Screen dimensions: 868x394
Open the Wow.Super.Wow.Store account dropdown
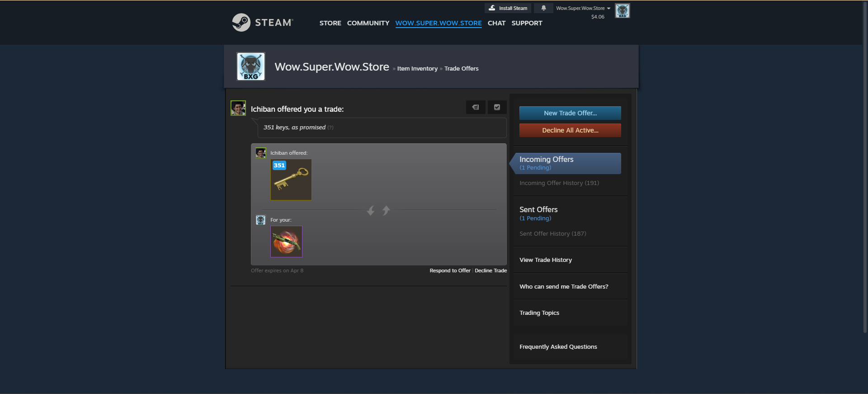click(x=583, y=8)
